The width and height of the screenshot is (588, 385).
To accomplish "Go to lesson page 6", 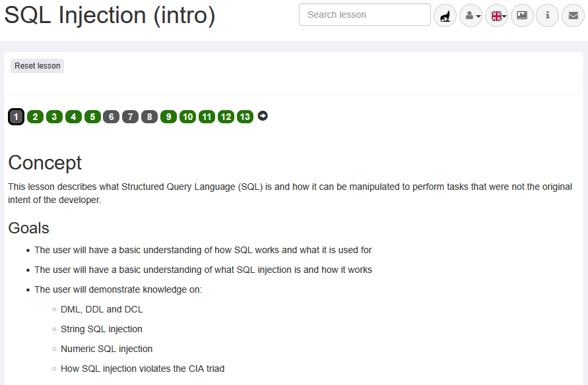I will (x=112, y=117).
